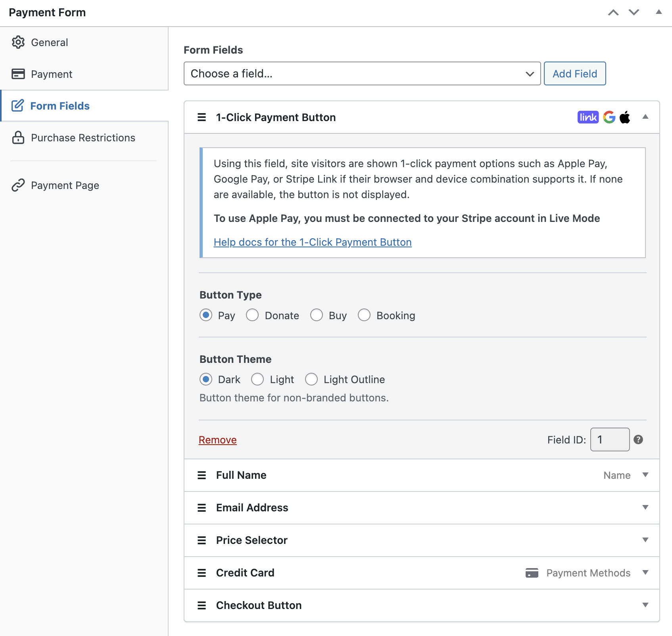Image resolution: width=672 pixels, height=636 pixels.
Task: Click the Email Address field title
Action: coord(252,508)
